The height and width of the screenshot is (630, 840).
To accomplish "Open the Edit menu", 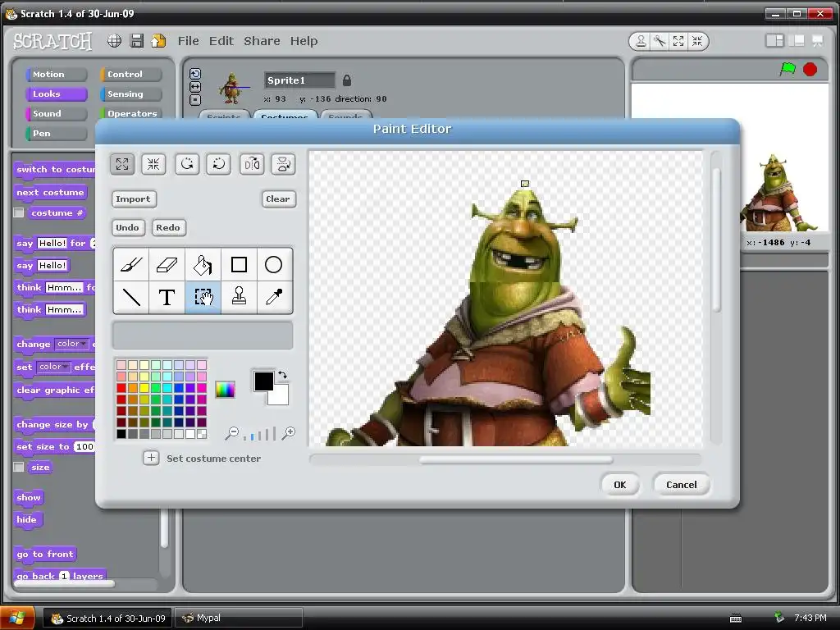I will (221, 41).
